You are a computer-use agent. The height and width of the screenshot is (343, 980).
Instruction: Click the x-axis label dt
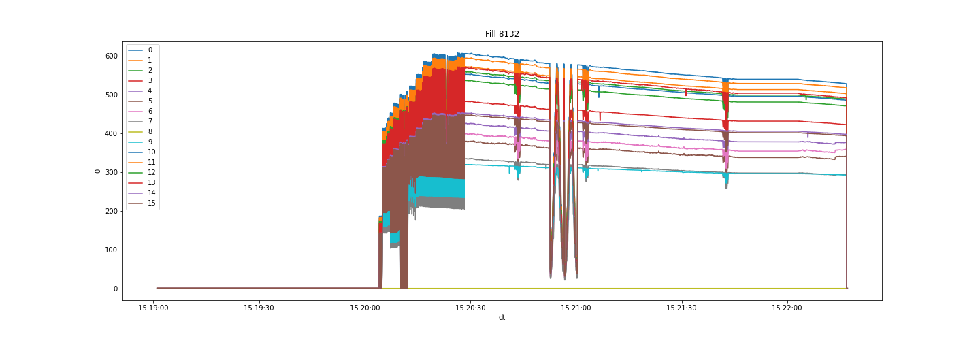coord(502,318)
